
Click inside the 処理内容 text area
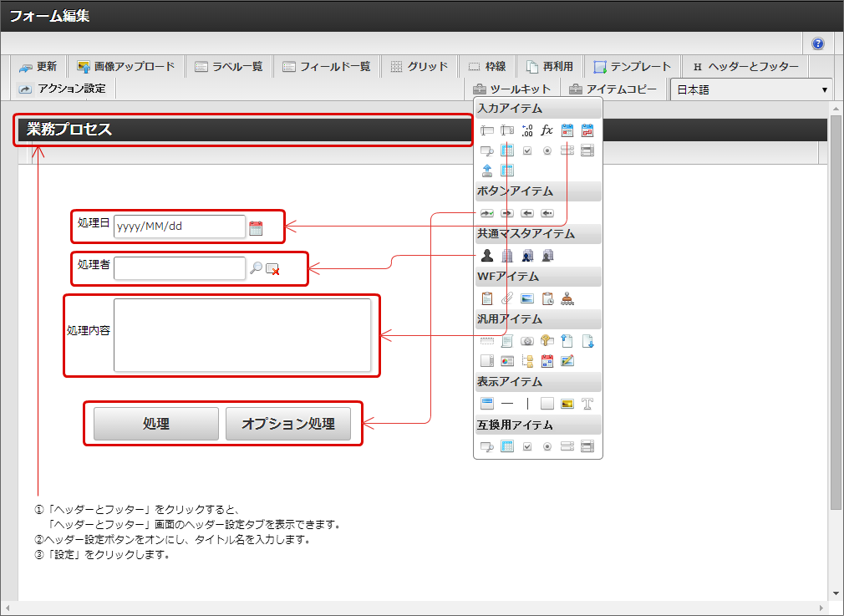click(x=242, y=335)
